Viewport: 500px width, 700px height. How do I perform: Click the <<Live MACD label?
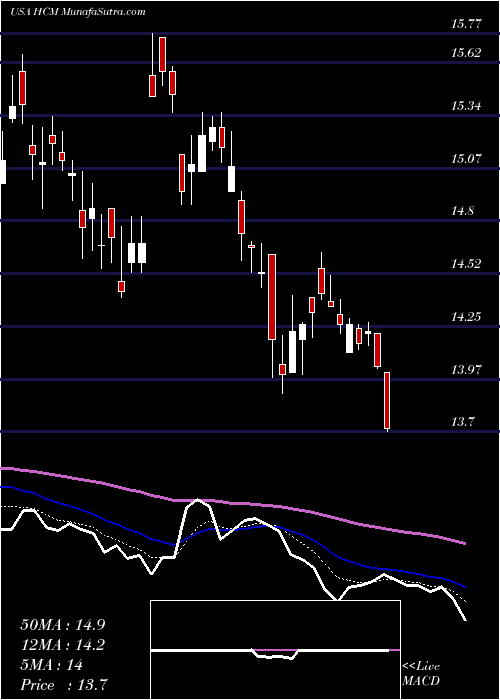click(x=421, y=674)
